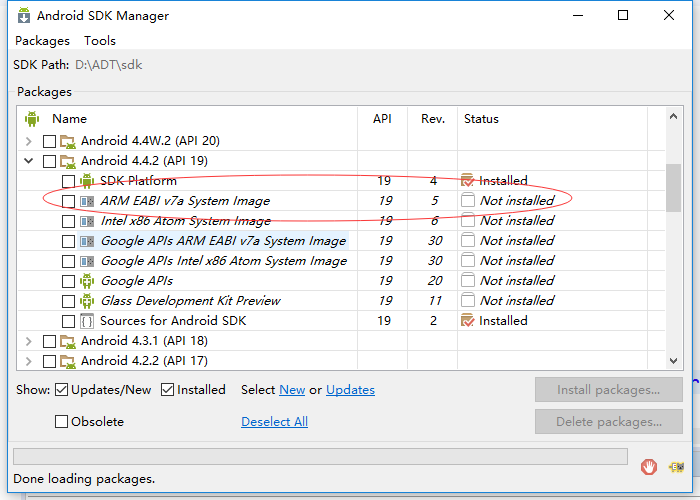
Task: Click the package list scrollbar thumb
Action: click(x=673, y=188)
